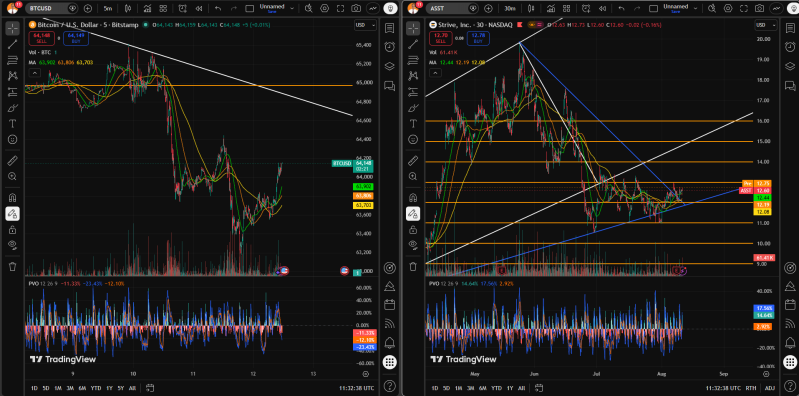Select the YTD range tab in ASST chart
Viewport: 799px width, 396px height.
pos(495,388)
